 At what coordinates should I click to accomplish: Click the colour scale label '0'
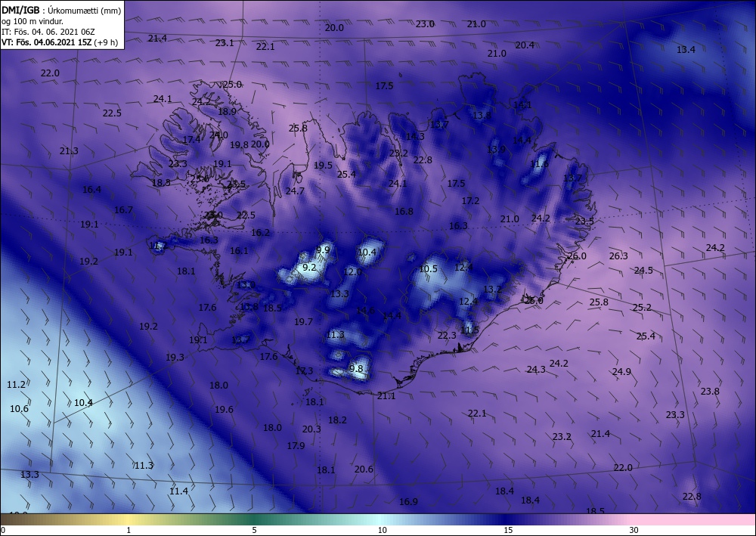click(x=3, y=530)
